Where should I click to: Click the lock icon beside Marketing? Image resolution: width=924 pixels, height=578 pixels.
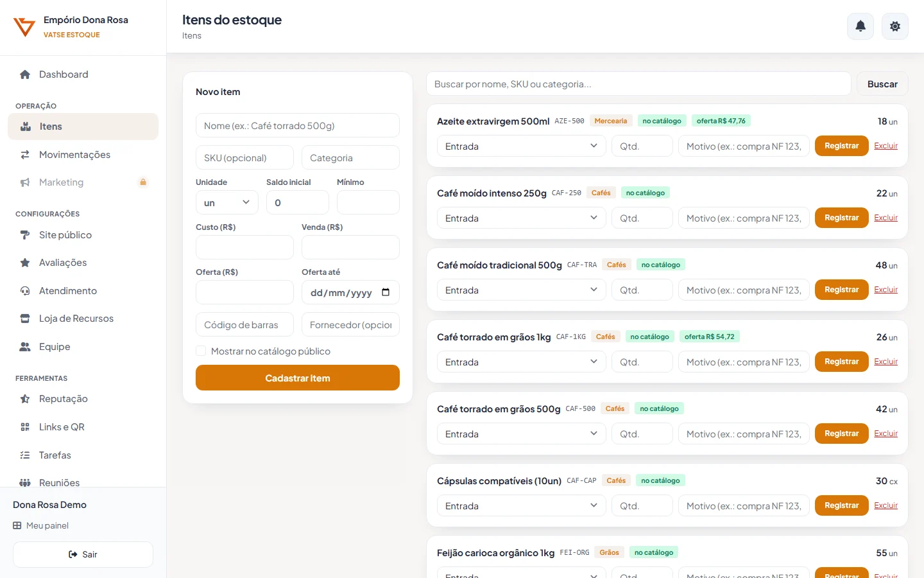(x=143, y=182)
